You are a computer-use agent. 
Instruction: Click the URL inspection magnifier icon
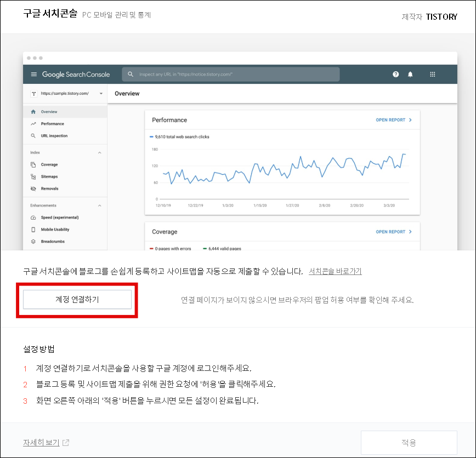(33, 136)
